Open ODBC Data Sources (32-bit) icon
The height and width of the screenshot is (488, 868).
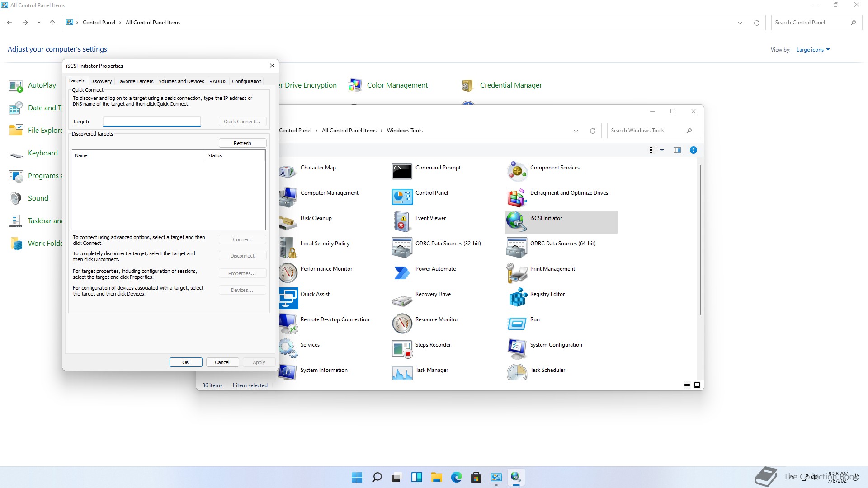coord(402,248)
